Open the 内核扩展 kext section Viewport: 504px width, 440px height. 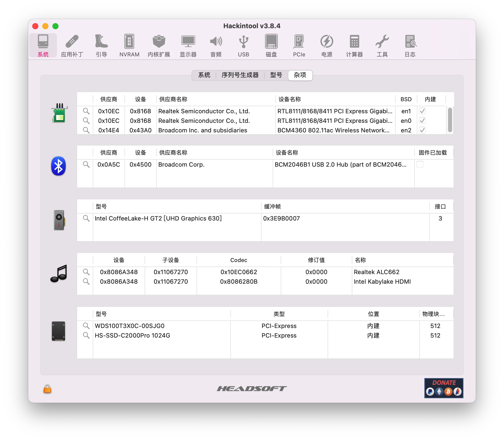(159, 46)
